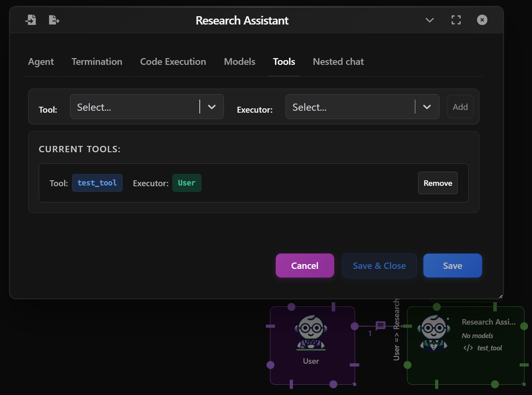Screen dimensions: 532x395
Task: Open the Code Execution tab
Action: click(x=172, y=62)
